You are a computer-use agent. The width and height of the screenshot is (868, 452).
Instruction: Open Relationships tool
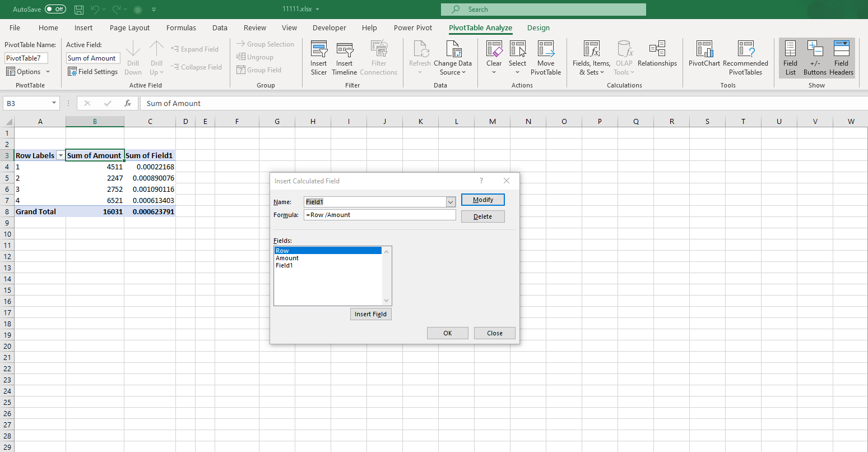pyautogui.click(x=657, y=54)
